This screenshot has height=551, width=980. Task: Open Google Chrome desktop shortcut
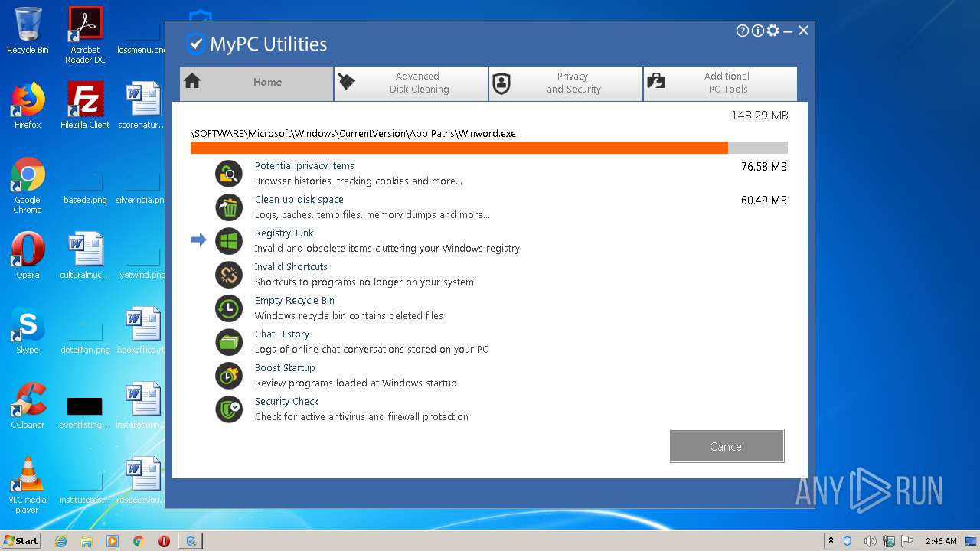pyautogui.click(x=28, y=185)
